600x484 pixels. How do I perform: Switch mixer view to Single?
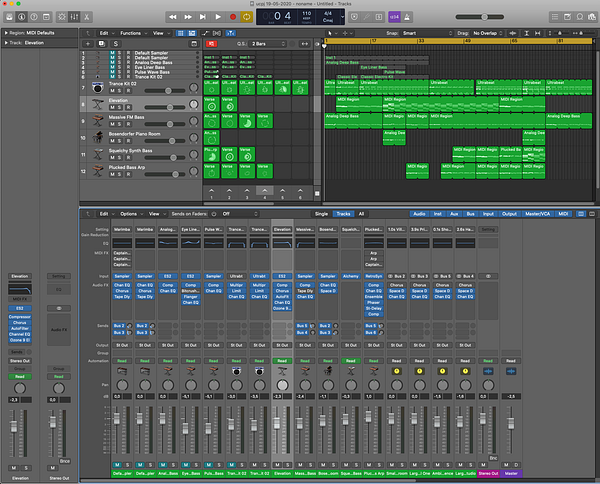321,213
